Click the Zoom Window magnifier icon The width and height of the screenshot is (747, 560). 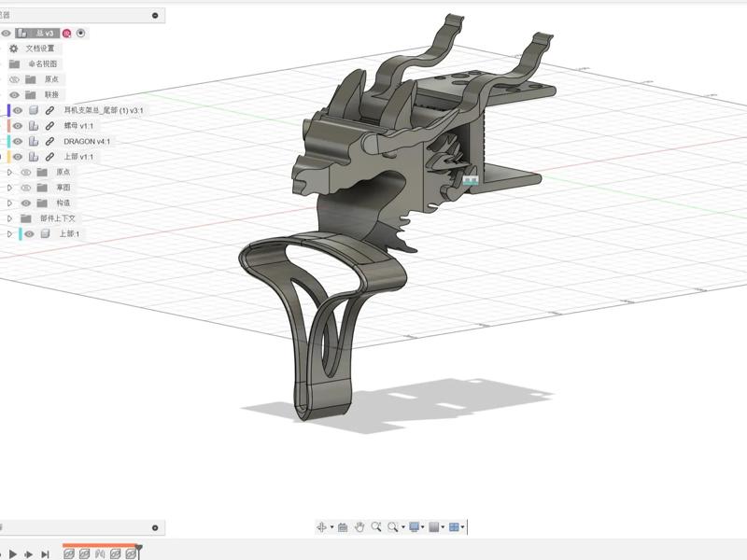(x=376, y=527)
